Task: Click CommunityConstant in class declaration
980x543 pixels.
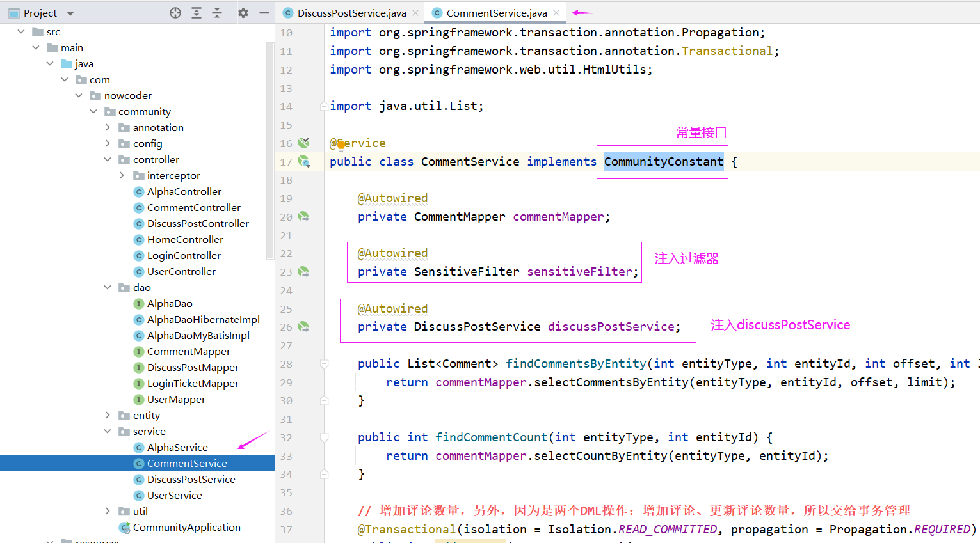Action: coord(664,162)
